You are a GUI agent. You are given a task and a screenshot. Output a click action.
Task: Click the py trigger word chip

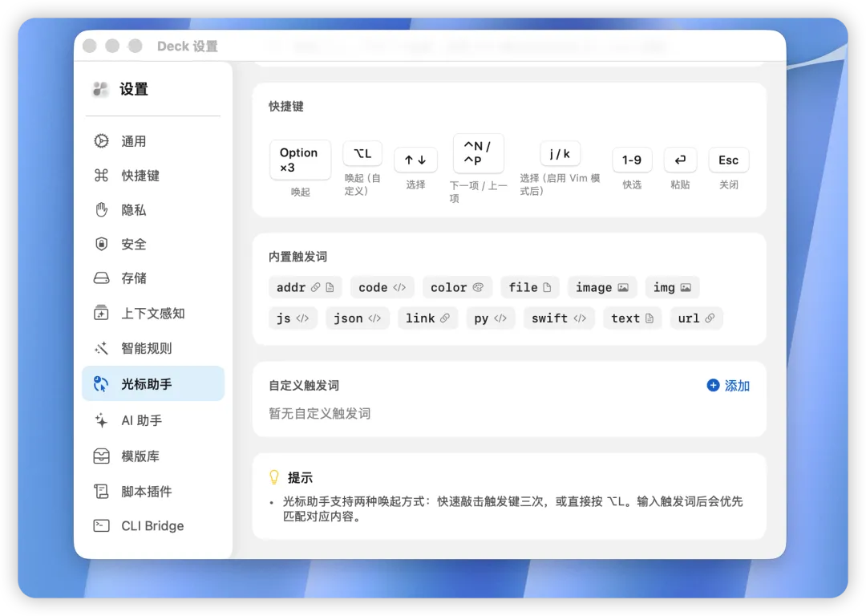pos(491,318)
